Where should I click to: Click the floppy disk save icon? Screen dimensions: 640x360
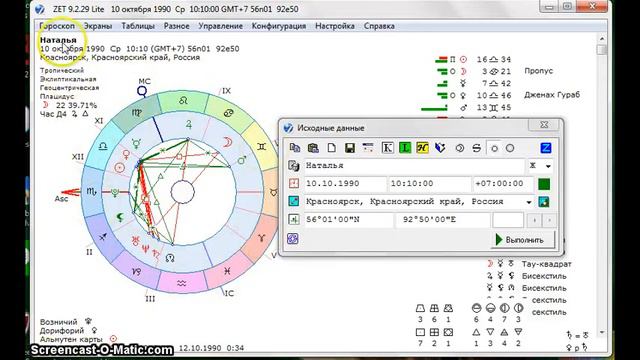click(x=350, y=148)
